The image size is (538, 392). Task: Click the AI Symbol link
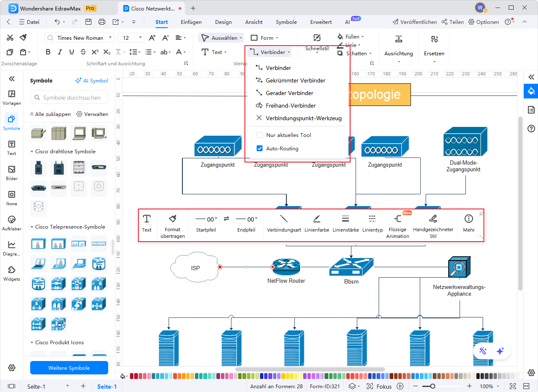pos(91,81)
